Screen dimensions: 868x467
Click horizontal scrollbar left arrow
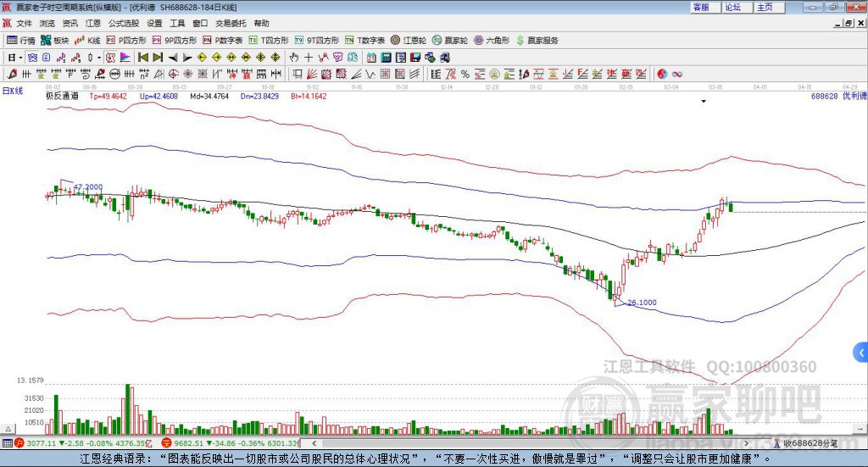314,443
